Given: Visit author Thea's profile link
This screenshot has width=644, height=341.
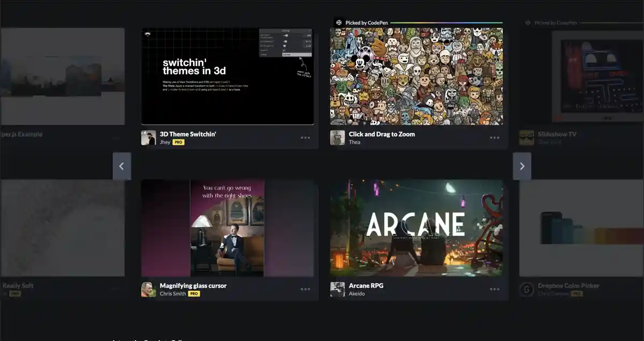Looking at the screenshot, I should tap(354, 142).
